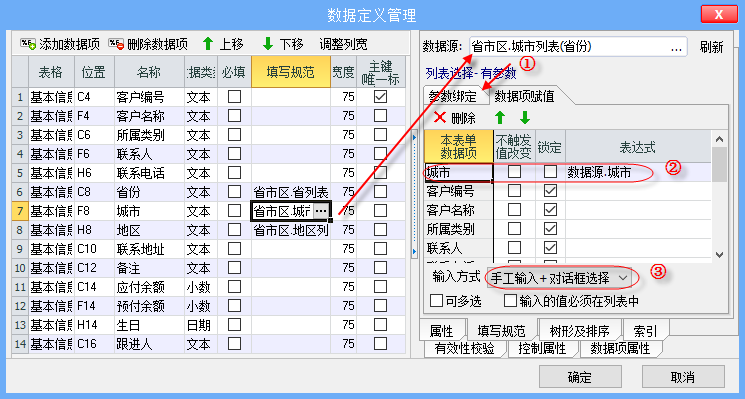Viewport: 745px width, 399px height.
Task: Click the 删除数据项 delete icon
Action: 116,45
